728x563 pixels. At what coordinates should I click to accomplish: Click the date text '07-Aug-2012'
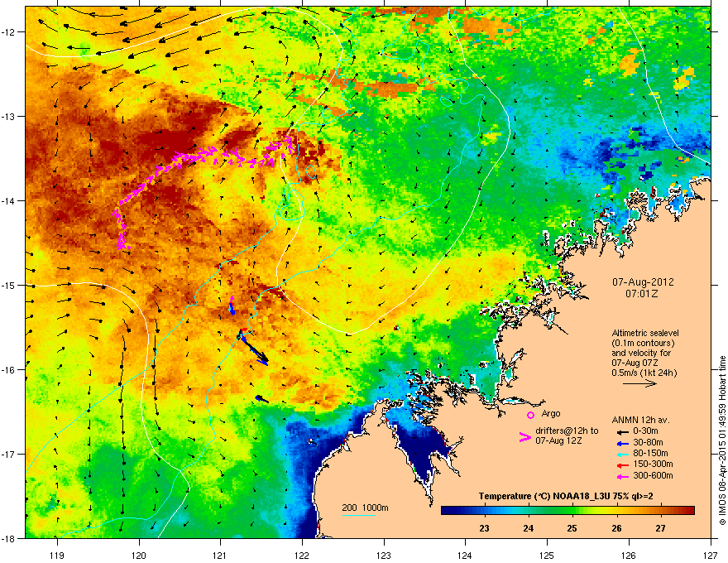click(643, 282)
